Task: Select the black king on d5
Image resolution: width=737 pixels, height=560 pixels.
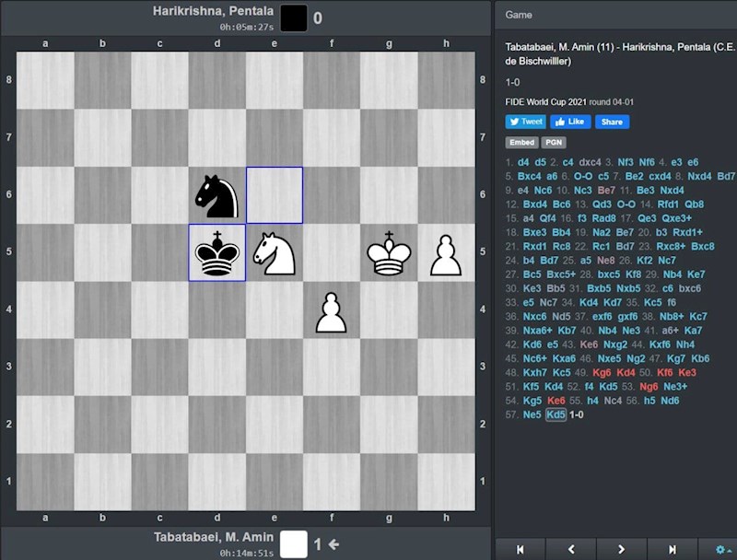Action: (x=216, y=253)
